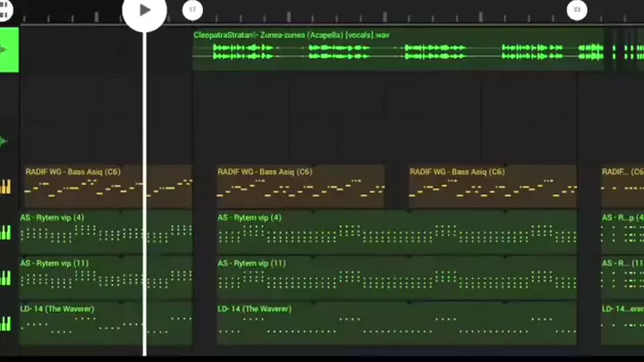Jump to bar 33 marker on the timeline
The height and width of the screenshot is (362, 644).
coord(577,11)
